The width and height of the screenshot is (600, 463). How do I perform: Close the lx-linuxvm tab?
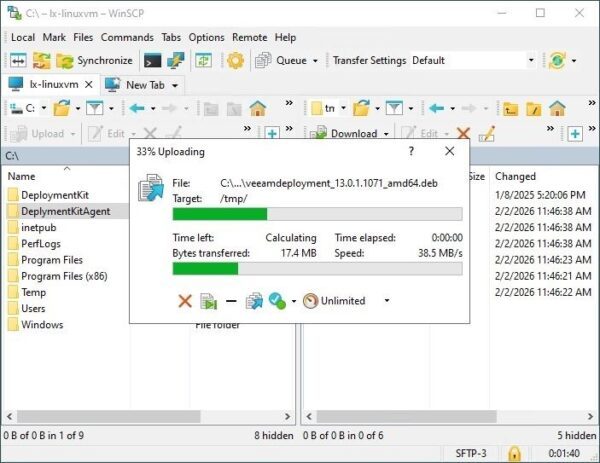89,84
